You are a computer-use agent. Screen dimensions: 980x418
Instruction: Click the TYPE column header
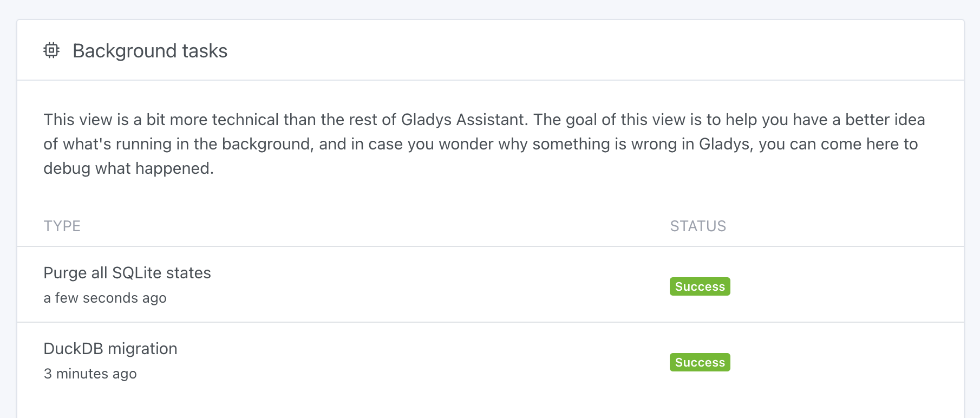coord(62,226)
